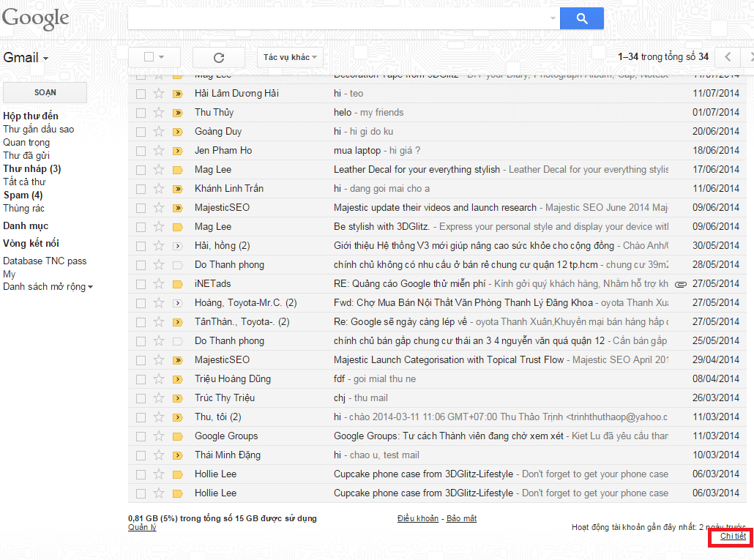Open the Database TNC pass label
Viewport: 754px width, 560px height.
[45, 261]
